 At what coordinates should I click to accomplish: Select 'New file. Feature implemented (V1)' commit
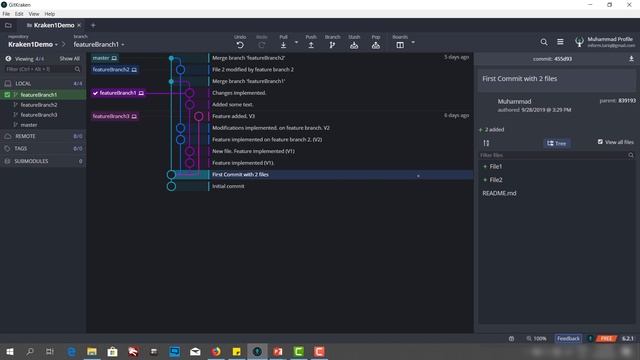coord(253,151)
